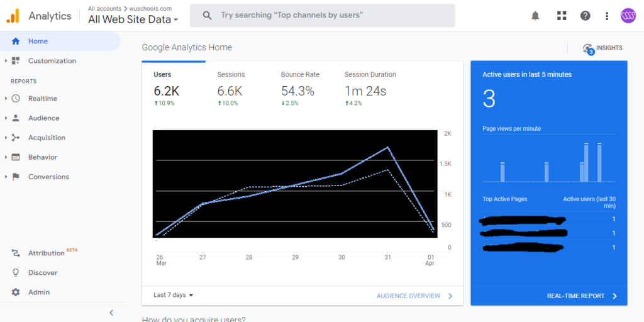Viewport: 644px width, 322px height.
Task: Open the Realtime menu item
Action: (x=43, y=99)
